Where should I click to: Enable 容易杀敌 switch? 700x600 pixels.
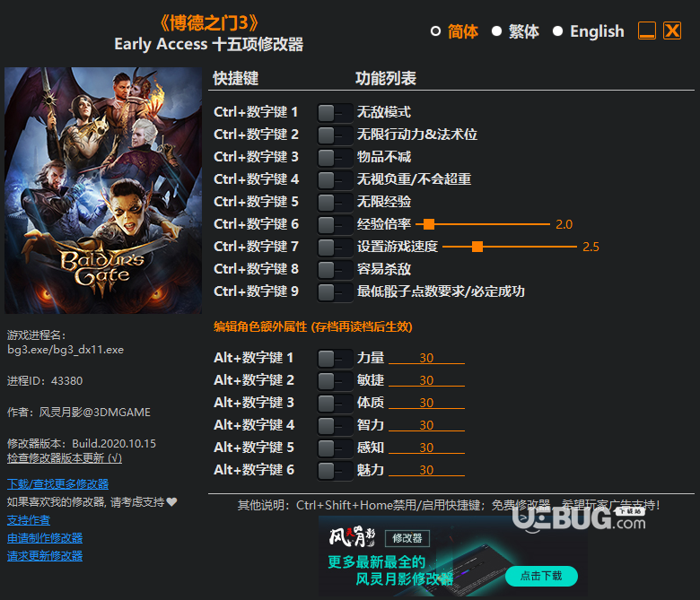coord(335,269)
